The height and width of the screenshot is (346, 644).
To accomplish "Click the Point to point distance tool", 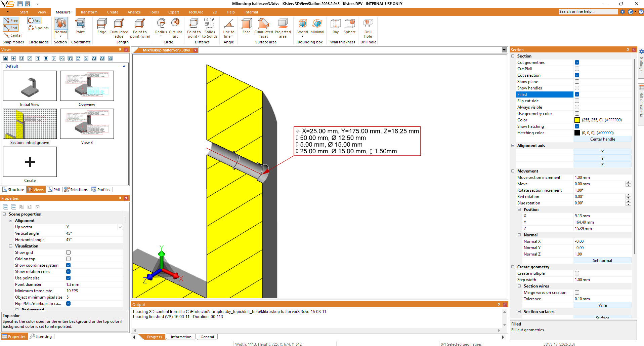I will pyautogui.click(x=194, y=28).
